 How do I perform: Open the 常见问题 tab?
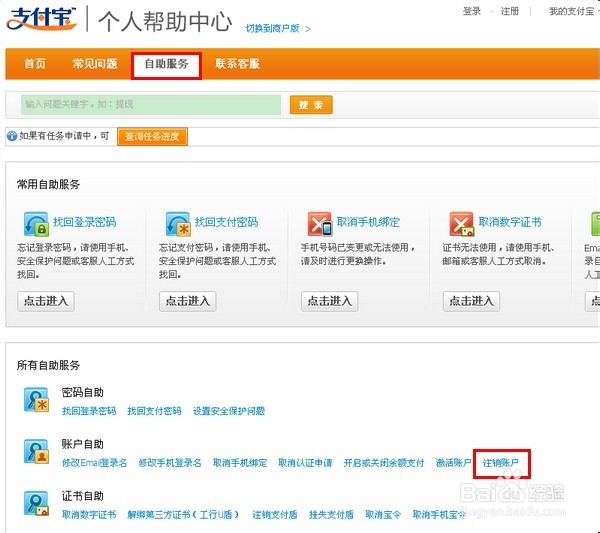(x=95, y=64)
